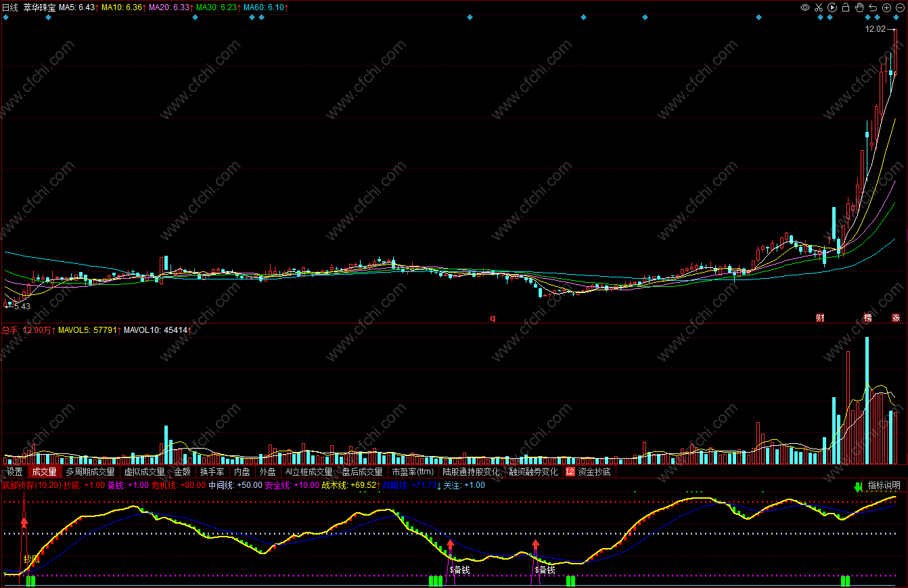Click the replay playback icon
This screenshot has width=908, height=588.
click(832, 7)
